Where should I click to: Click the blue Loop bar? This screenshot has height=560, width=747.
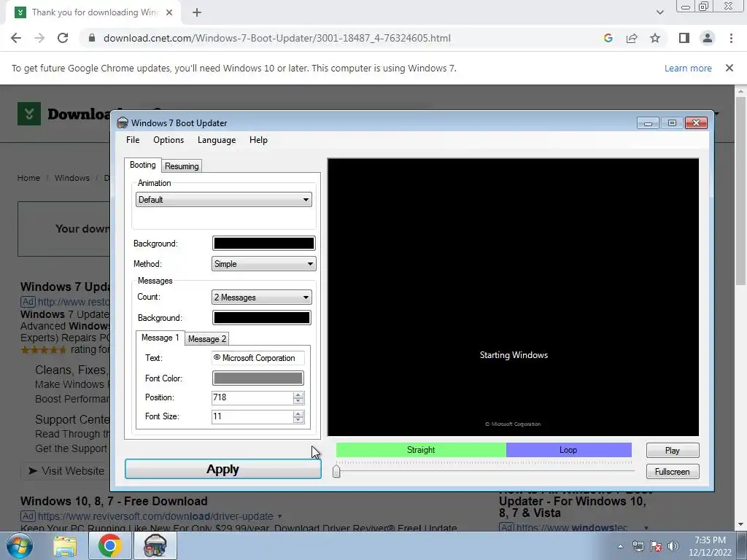[x=569, y=450]
